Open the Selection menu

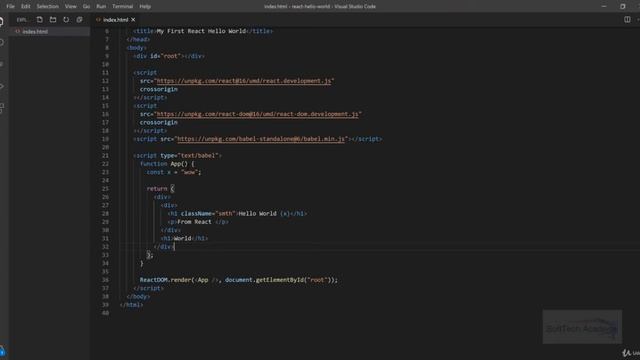click(47, 7)
